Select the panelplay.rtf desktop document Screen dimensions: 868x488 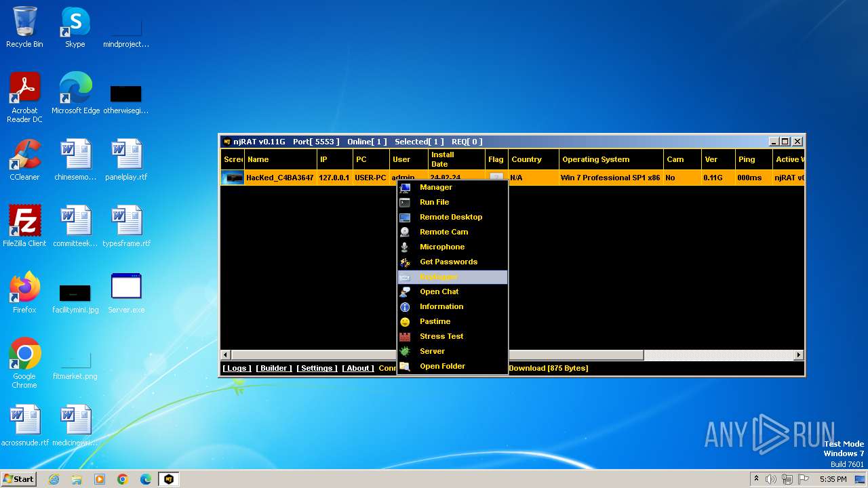click(126, 160)
